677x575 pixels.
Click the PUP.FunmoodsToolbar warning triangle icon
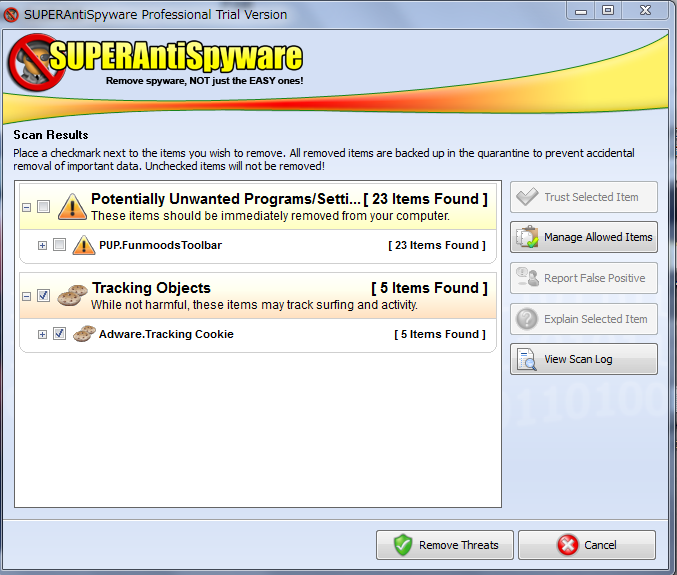coord(83,245)
